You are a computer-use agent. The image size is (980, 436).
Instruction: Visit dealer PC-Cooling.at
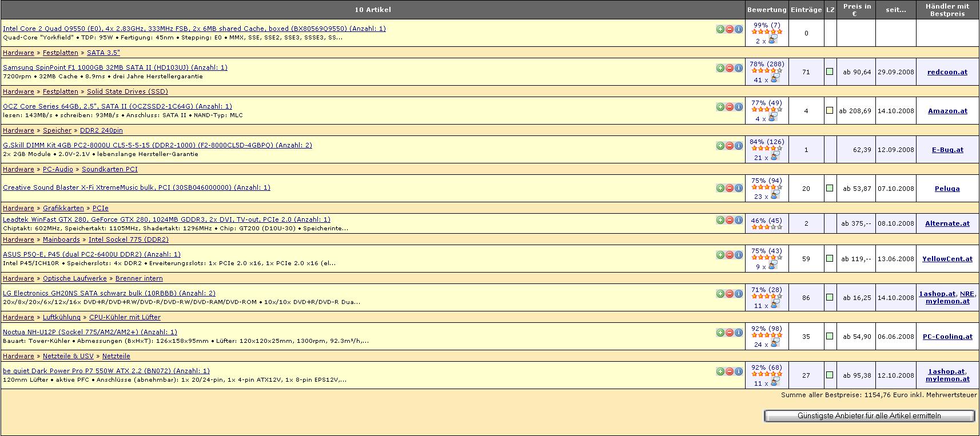(x=947, y=337)
